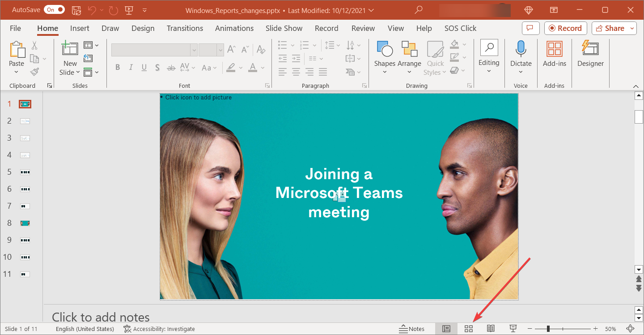Switch to the Transitions tab
Screen dimensions: 644x335
(x=185, y=28)
